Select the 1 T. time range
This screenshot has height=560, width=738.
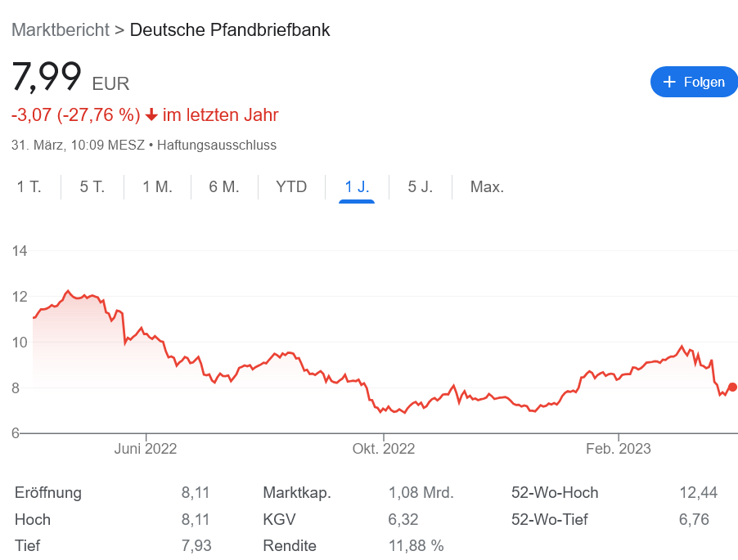pos(29,186)
